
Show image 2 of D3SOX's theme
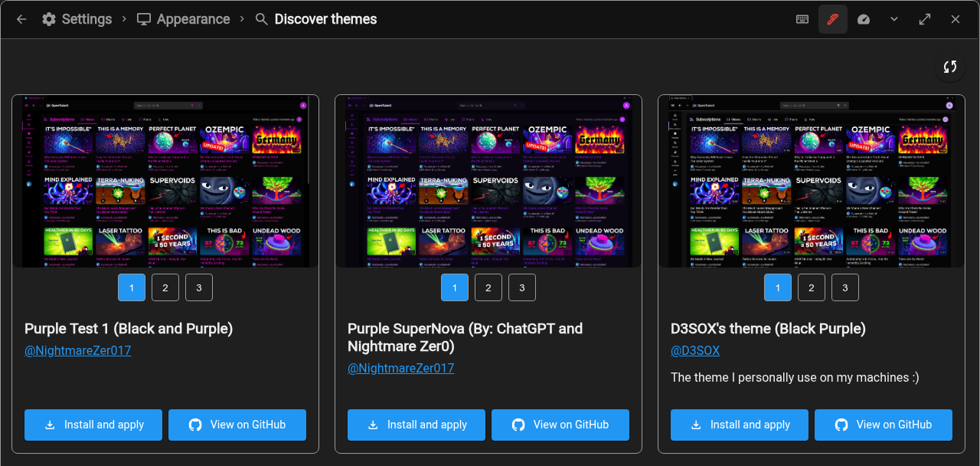coord(812,287)
